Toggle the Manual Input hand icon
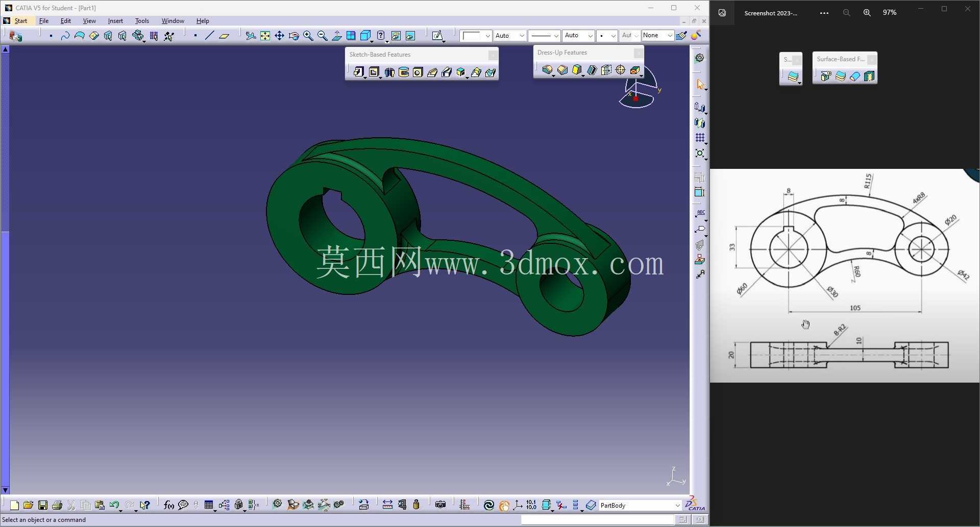The height and width of the screenshot is (527, 980). [504, 505]
